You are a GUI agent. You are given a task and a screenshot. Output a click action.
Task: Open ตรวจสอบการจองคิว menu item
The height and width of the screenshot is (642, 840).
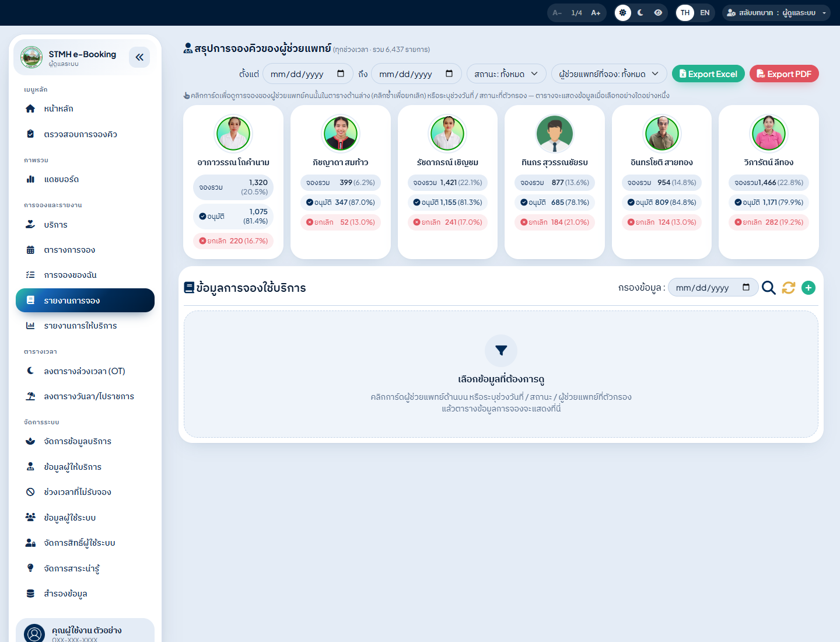[85, 134]
